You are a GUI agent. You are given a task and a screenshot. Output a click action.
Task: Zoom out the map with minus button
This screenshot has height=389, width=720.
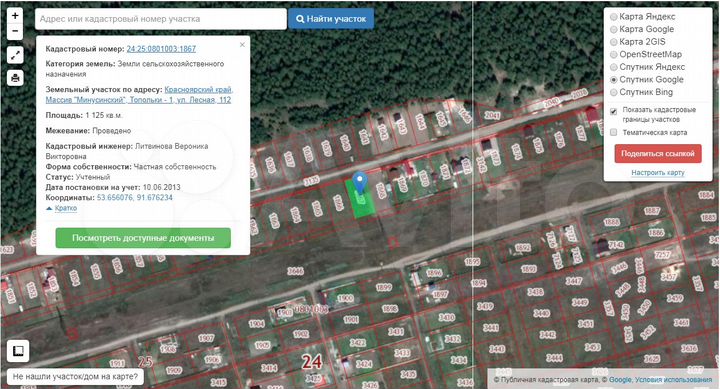15,31
